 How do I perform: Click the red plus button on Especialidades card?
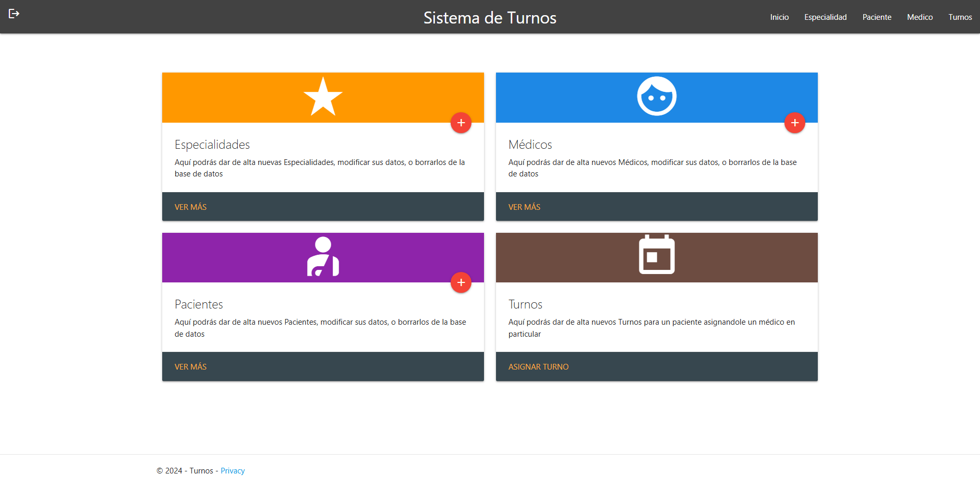[461, 123]
